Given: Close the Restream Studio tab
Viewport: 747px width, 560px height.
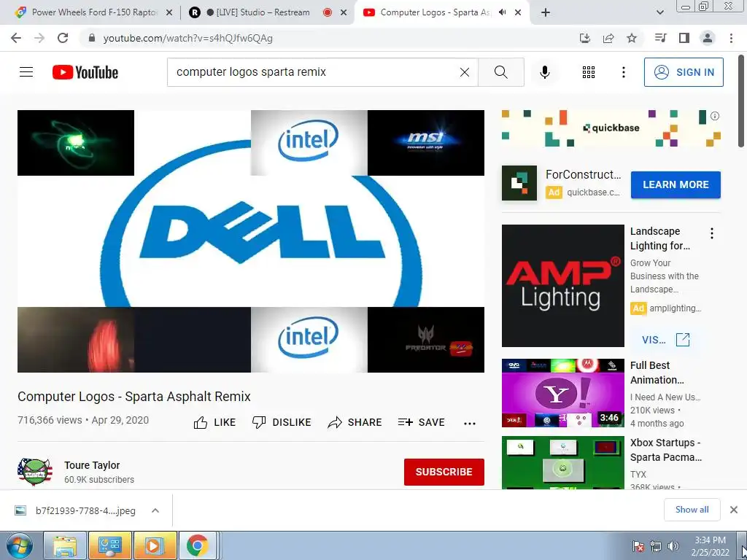Looking at the screenshot, I should 344,12.
